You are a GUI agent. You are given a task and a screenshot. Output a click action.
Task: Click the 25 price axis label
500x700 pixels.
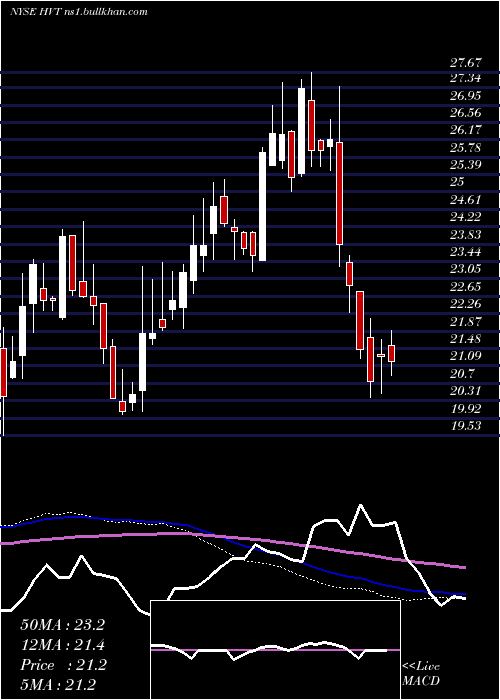pyautogui.click(x=458, y=182)
